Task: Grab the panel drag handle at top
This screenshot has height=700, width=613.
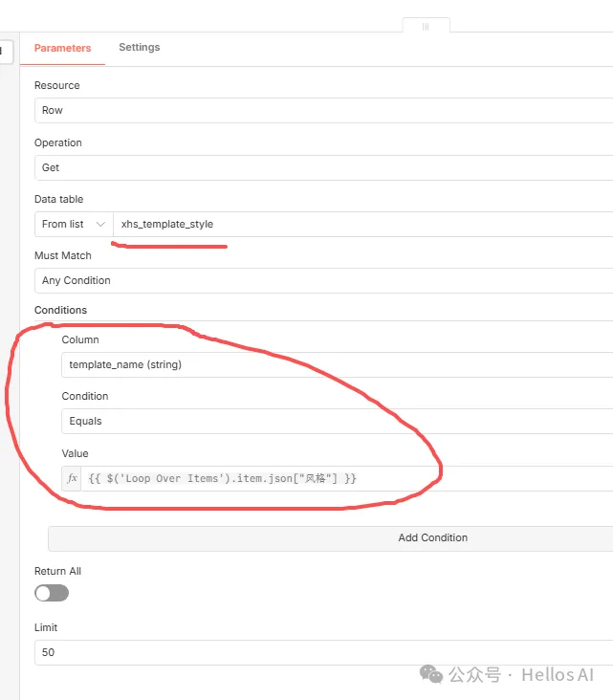Action: coord(426,27)
